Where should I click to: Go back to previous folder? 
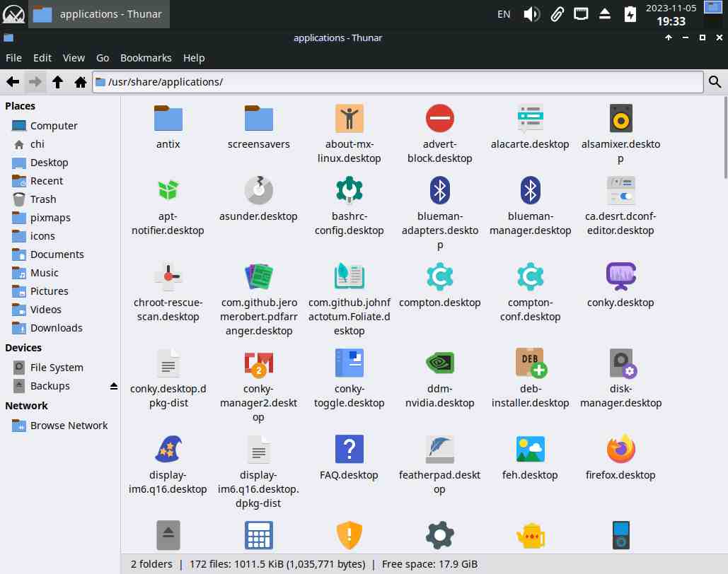click(x=13, y=82)
